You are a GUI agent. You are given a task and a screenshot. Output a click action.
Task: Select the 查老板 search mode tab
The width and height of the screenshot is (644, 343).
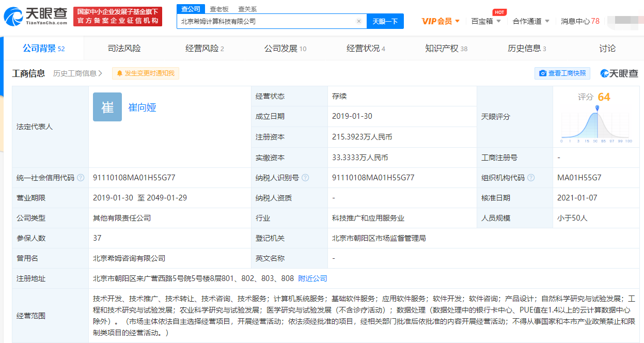point(219,9)
